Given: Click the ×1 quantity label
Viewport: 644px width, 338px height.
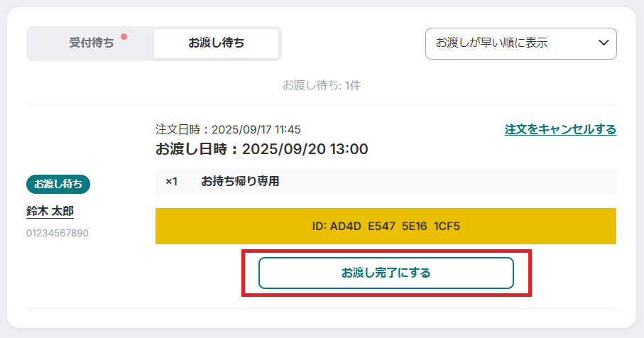Looking at the screenshot, I should (171, 182).
